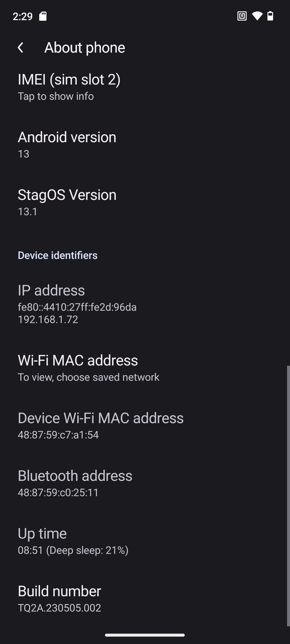Viewport: 290px width, 644px height.
Task: Select the Device Wi-Fi MAC address entry
Action: pyautogui.click(x=145, y=426)
